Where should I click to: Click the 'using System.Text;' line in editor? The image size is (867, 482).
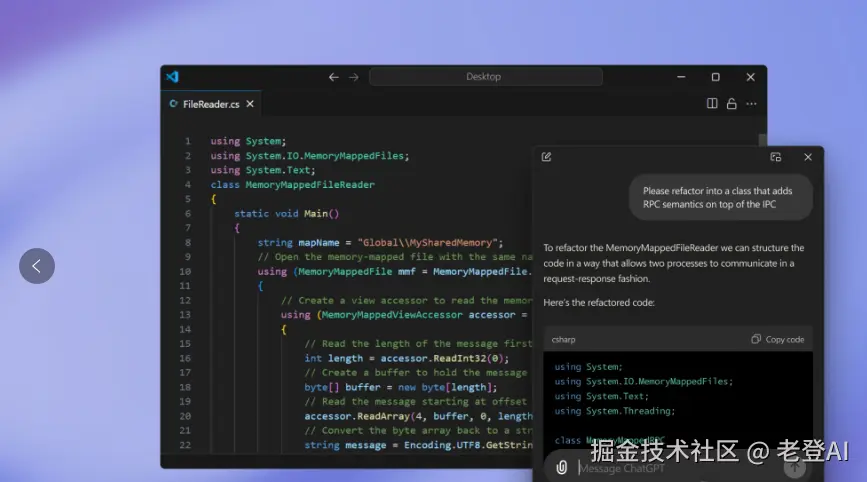(263, 170)
